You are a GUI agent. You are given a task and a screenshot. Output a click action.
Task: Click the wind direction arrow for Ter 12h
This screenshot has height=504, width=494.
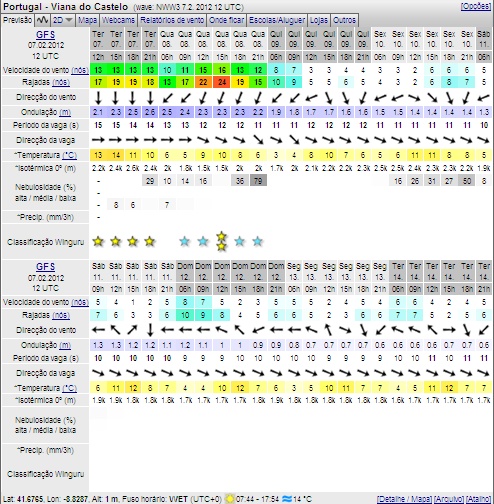(x=98, y=98)
